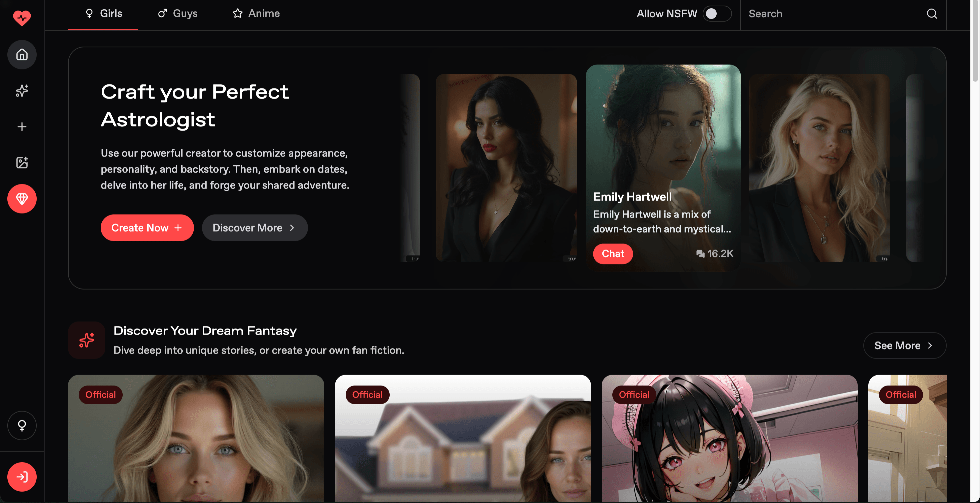Viewport: 980px width, 503px height.
Task: Open Discover More with its chevron
Action: (x=255, y=228)
